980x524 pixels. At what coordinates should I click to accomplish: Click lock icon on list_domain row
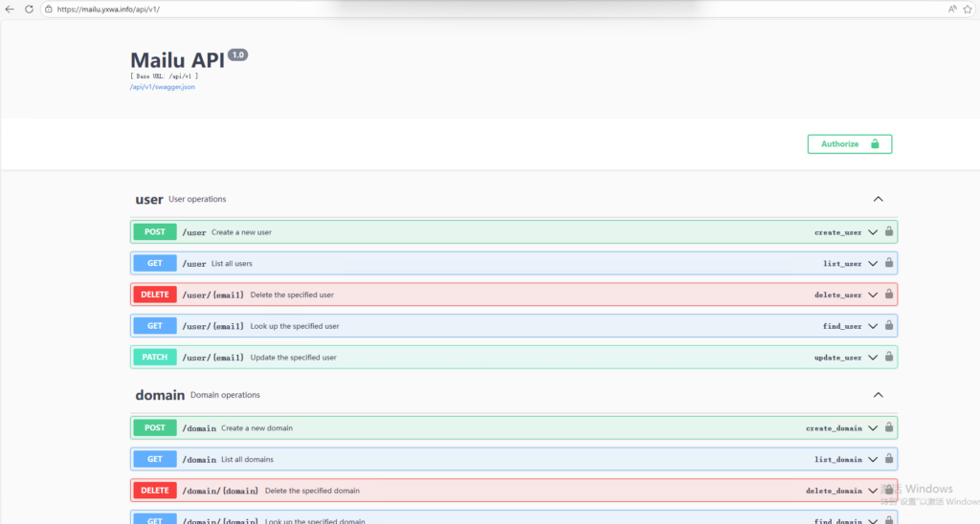889,459
